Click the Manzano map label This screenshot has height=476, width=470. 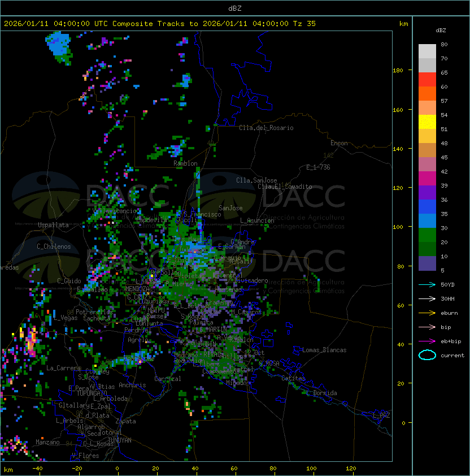(x=47, y=442)
